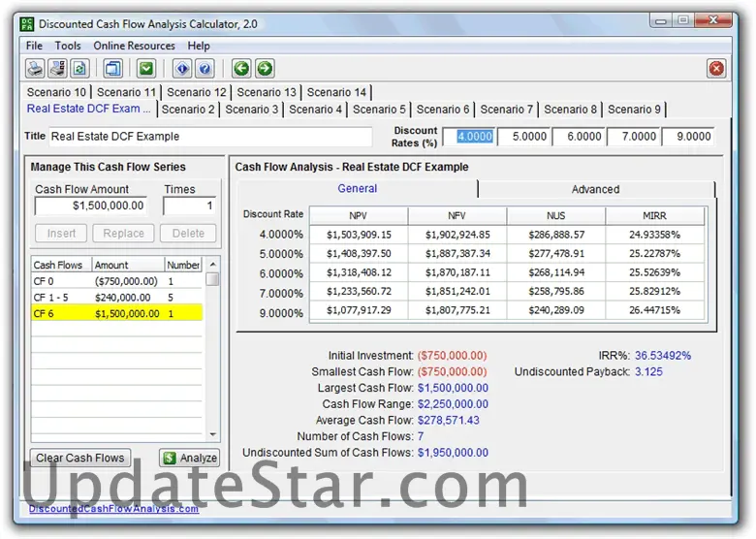Select the Real Estate DCF Exam tab
Image resolution: width=756 pixels, height=539 pixels.
coord(90,109)
